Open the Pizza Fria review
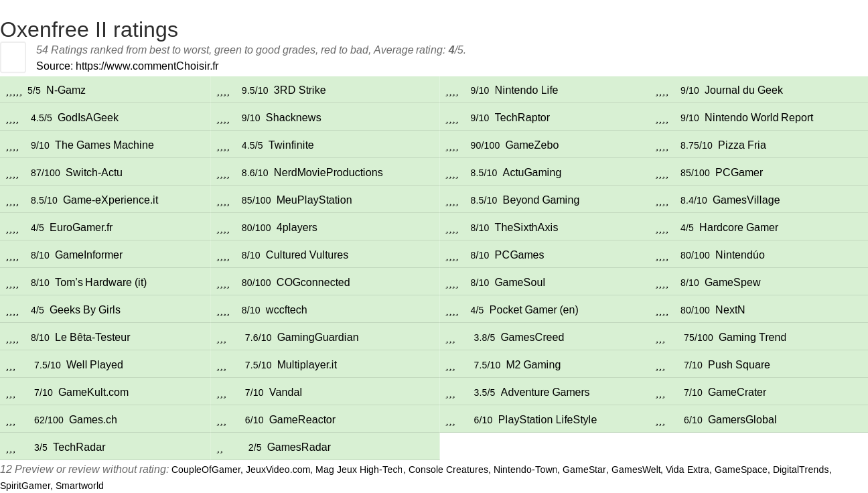Screen dimensions: 868x493 742,145
